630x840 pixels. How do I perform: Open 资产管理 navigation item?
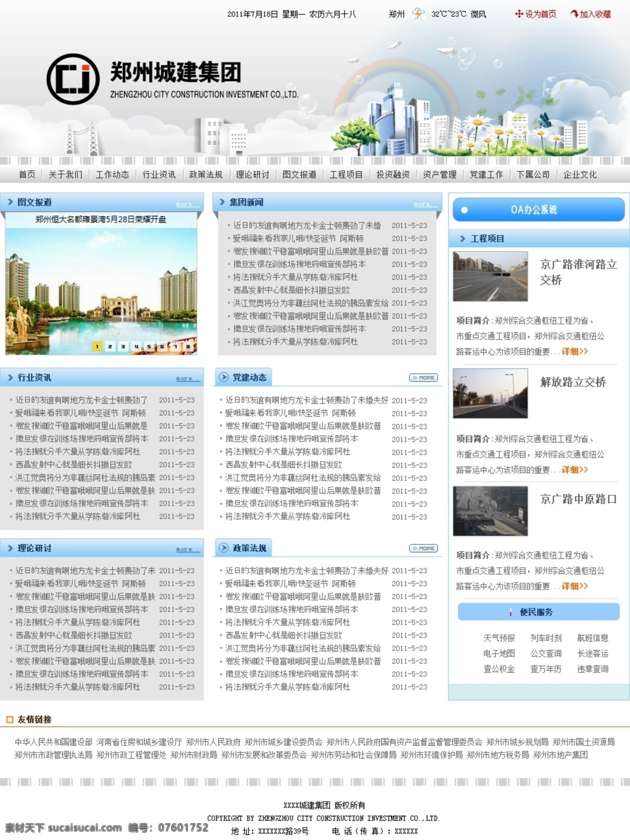440,174
